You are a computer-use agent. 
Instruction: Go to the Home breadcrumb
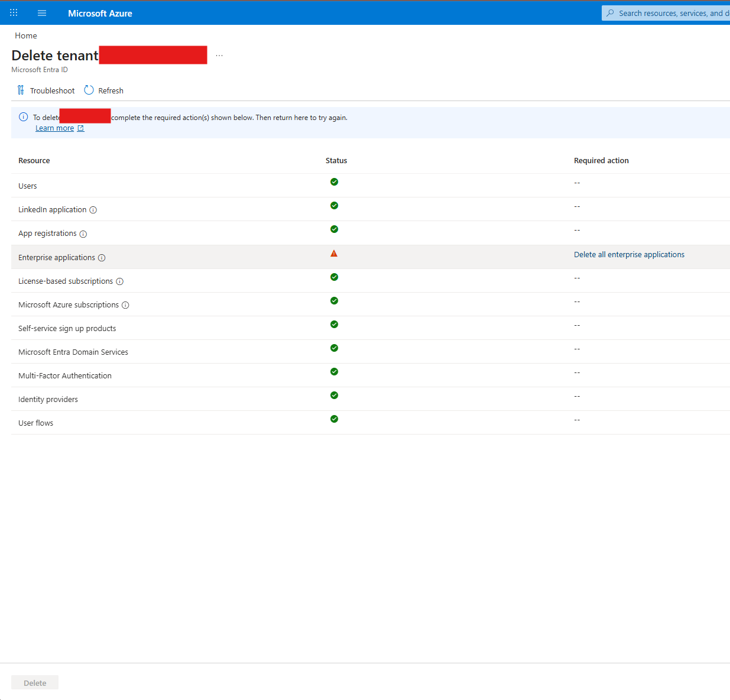click(26, 35)
